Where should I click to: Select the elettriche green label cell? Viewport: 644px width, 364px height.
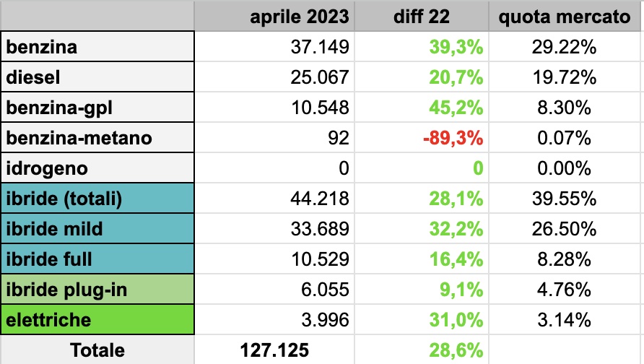97,320
